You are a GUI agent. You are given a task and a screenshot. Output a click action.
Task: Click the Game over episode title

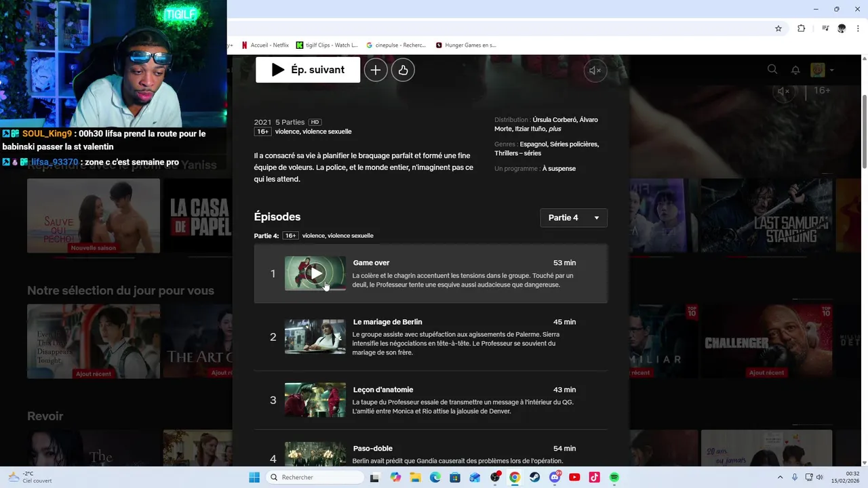click(x=371, y=263)
